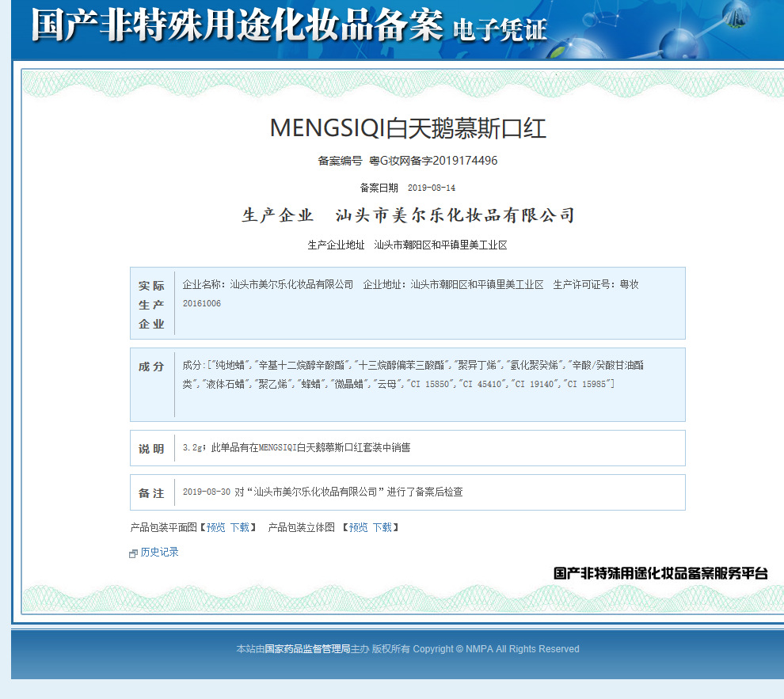Click the ingredient code CI 45410
This screenshot has width=784, height=699.
tap(482, 384)
